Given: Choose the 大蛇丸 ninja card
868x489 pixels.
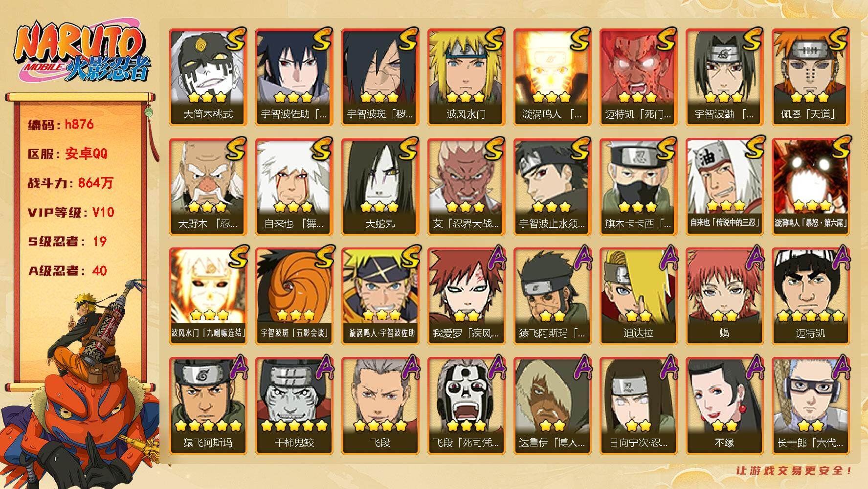Looking at the screenshot, I should click(380, 186).
